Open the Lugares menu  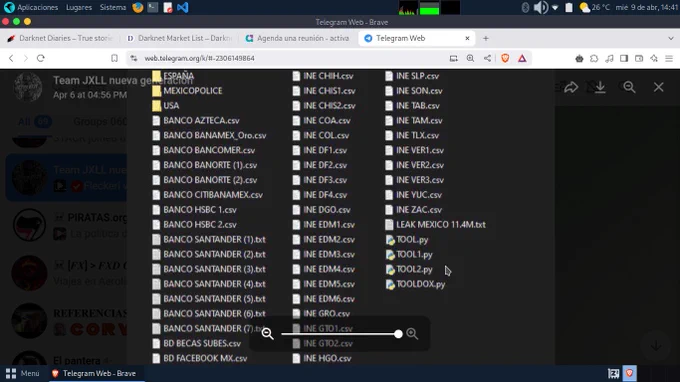[x=78, y=7]
